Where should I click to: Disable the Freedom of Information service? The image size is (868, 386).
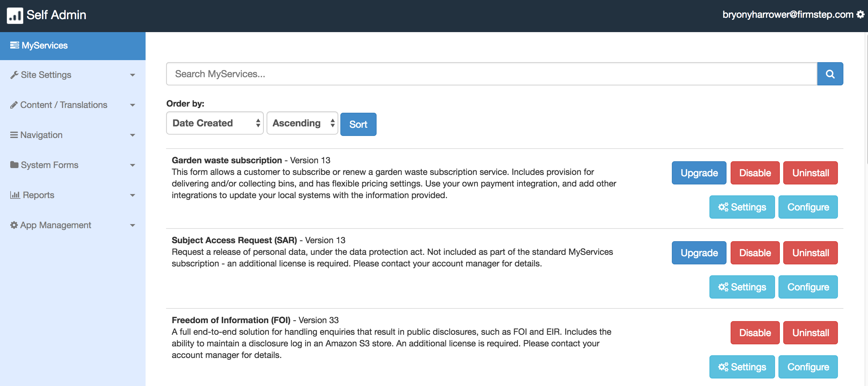755,333
